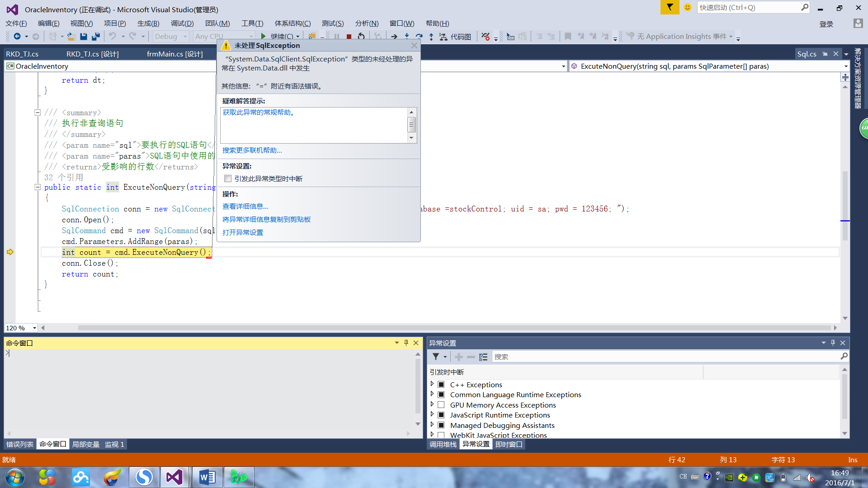This screenshot has height=488, width=868.
Task: Pin the Exception Settings panel
Action: [833, 343]
